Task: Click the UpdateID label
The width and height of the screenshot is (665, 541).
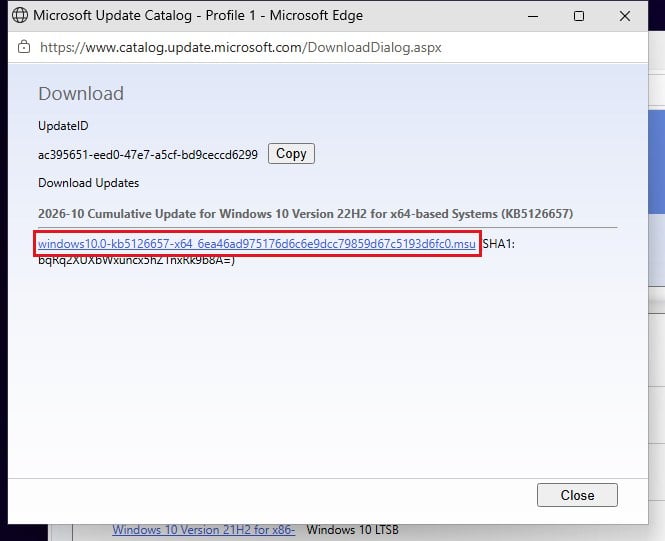Action: pyautogui.click(x=63, y=126)
